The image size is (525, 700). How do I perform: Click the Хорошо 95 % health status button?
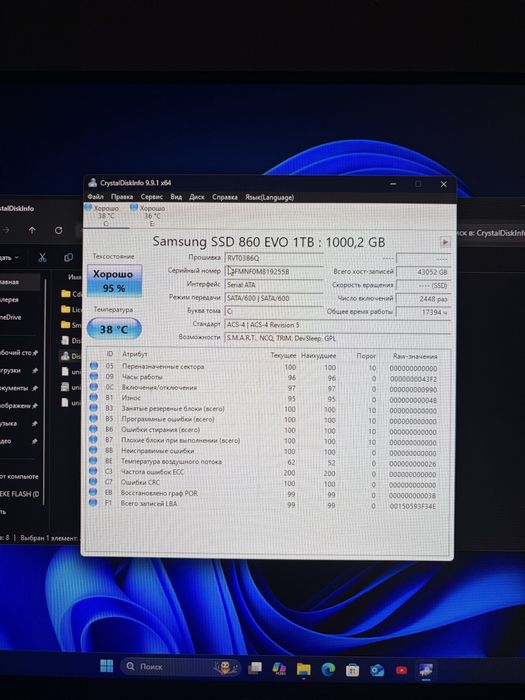tap(114, 281)
